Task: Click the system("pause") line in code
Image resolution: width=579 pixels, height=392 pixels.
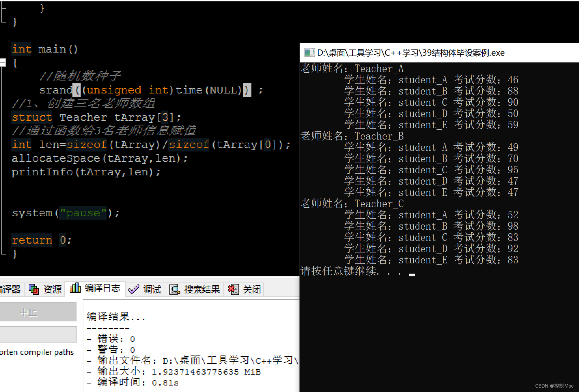Action: click(x=66, y=213)
